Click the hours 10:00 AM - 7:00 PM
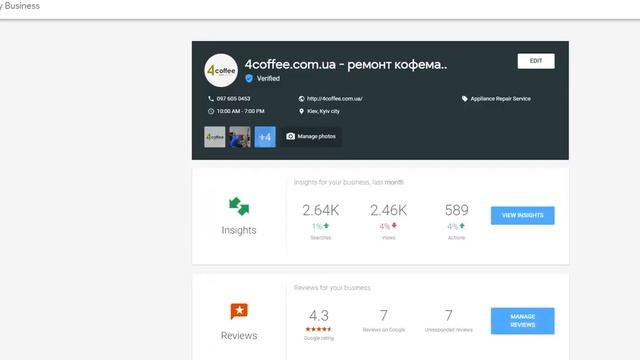640x360 pixels. (x=240, y=111)
